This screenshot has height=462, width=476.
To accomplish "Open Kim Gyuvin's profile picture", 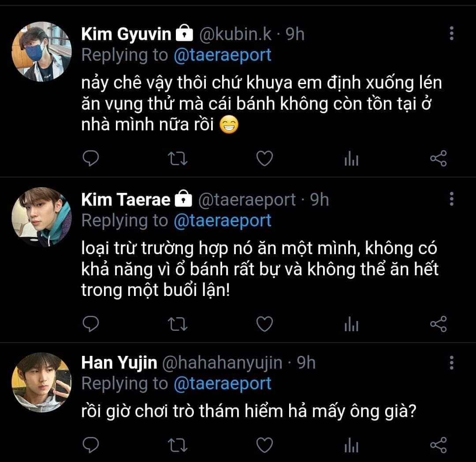I will click(x=41, y=52).
